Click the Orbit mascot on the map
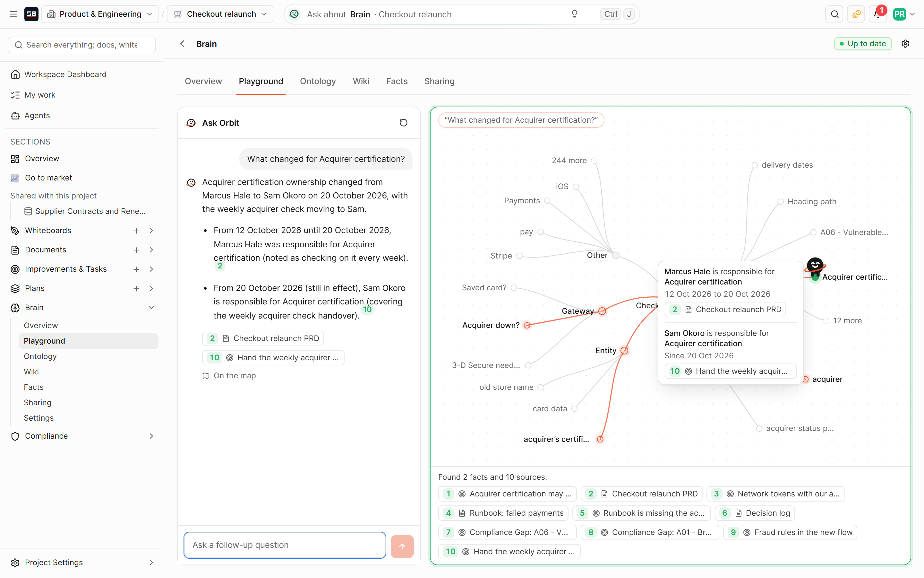924x578 pixels. [815, 267]
